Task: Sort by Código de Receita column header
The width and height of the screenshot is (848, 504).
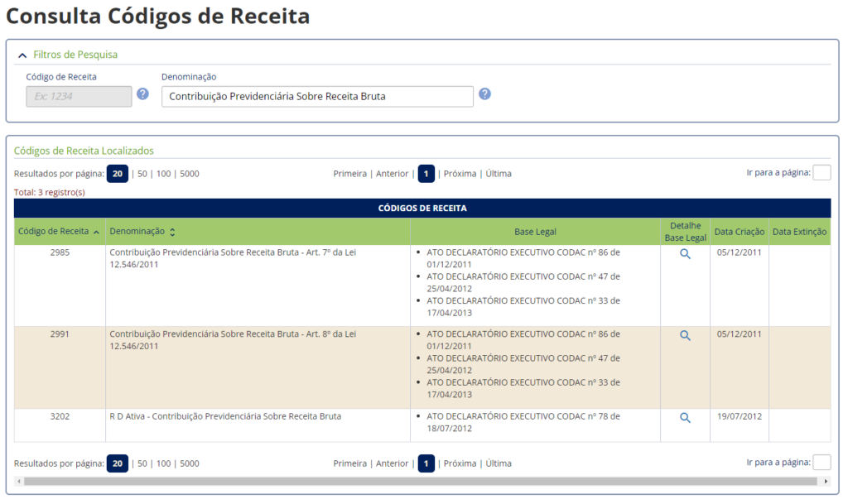Action: pos(58,232)
